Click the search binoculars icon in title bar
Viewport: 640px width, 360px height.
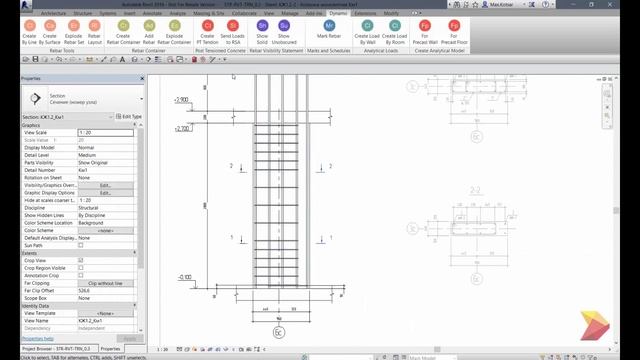click(457, 4)
